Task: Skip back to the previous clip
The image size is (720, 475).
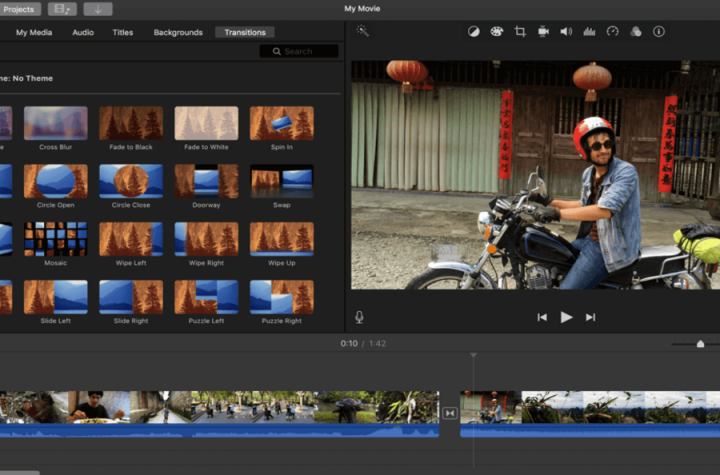Action: [542, 317]
